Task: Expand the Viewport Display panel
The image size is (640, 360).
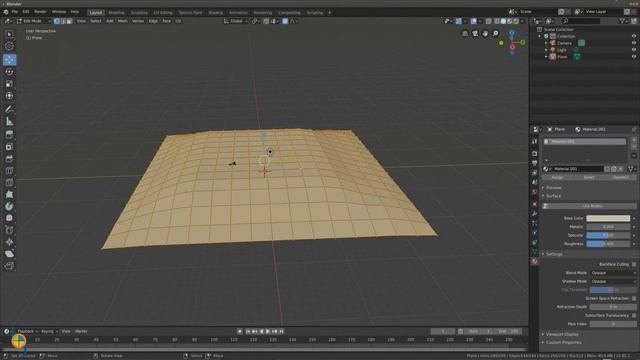Action: (x=561, y=334)
